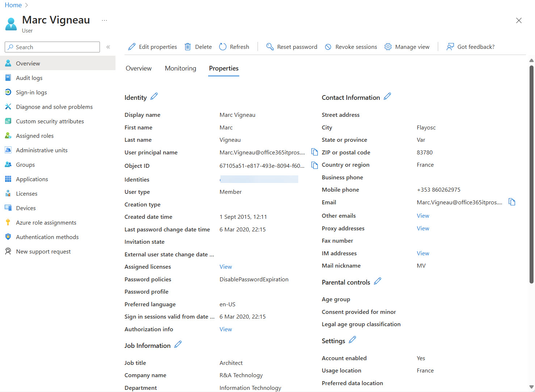The height and width of the screenshot is (392, 535).
Task: Switch to the Monitoring tab
Action: 180,68
